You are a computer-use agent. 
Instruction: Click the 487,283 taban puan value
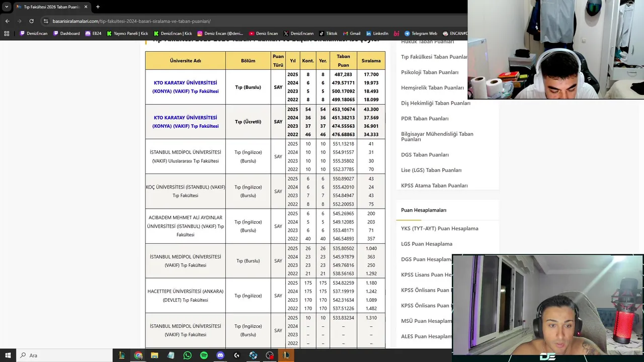343,74
